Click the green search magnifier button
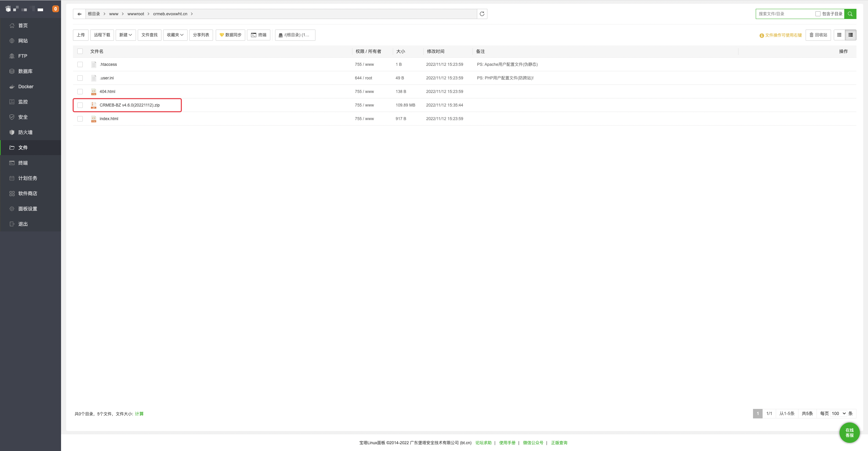 click(x=850, y=14)
